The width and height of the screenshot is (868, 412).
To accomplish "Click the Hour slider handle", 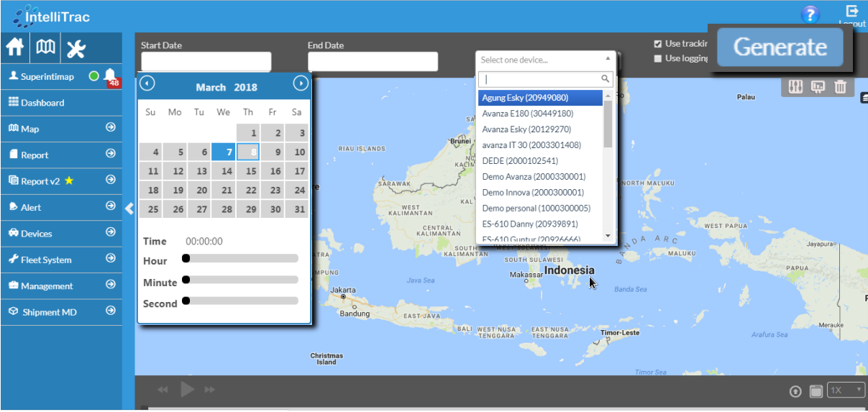I will [x=186, y=258].
